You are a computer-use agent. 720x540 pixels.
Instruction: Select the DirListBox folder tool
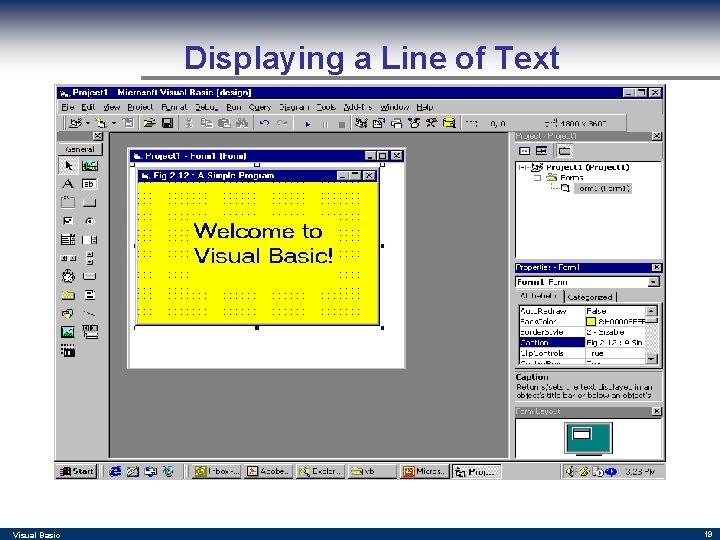click(x=68, y=295)
